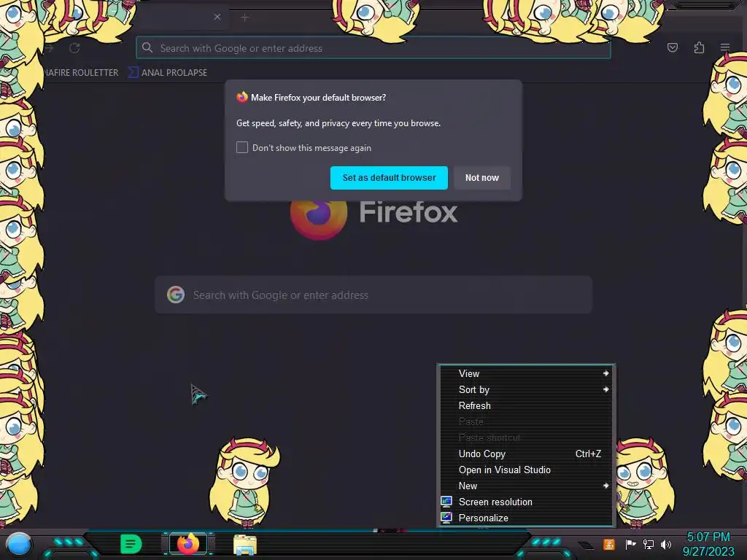The height and width of the screenshot is (560, 747).
Task: Choose Refresh in the context menu
Action: click(x=526, y=405)
